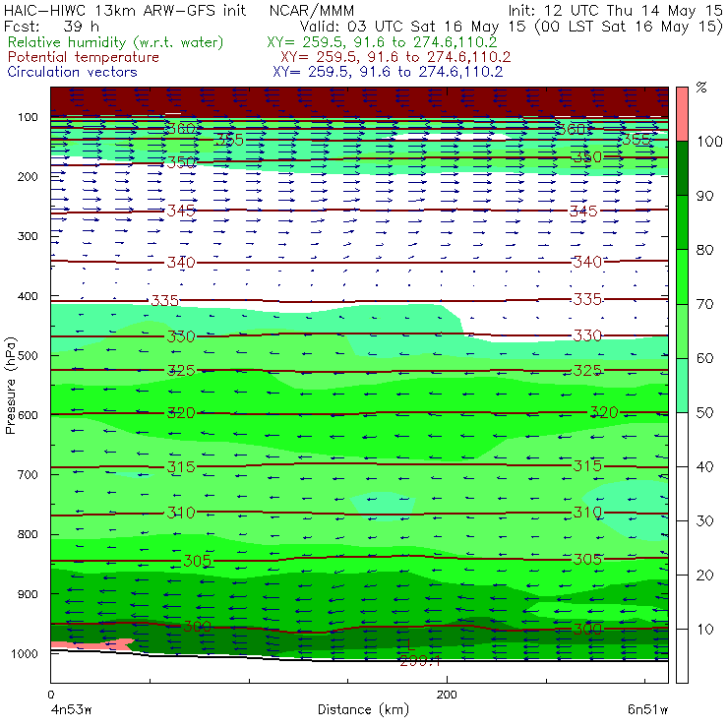
Task: Click the '%' unit above the color bar
Action: [701, 88]
